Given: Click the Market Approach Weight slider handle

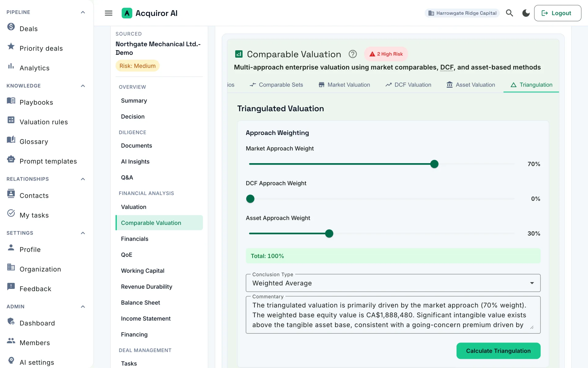Looking at the screenshot, I should [434, 164].
